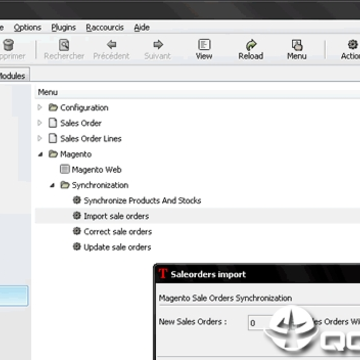Expand the Sales Order Lines node
The height and width of the screenshot is (360, 360).
click(40, 138)
